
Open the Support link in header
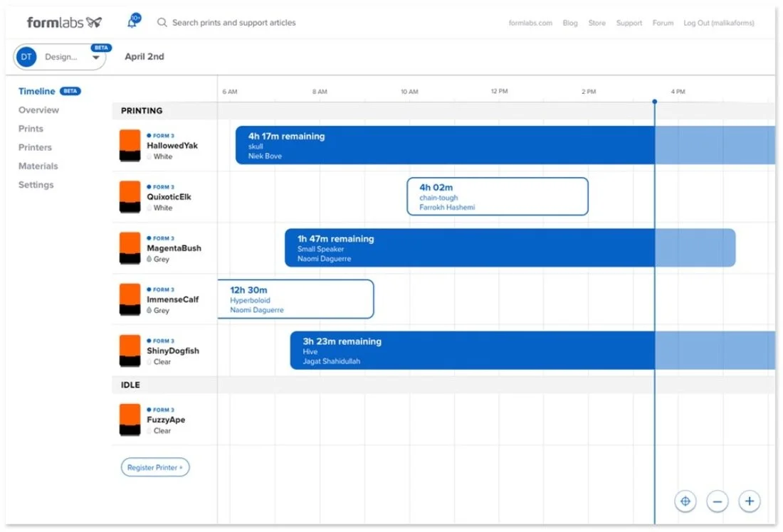pyautogui.click(x=629, y=23)
